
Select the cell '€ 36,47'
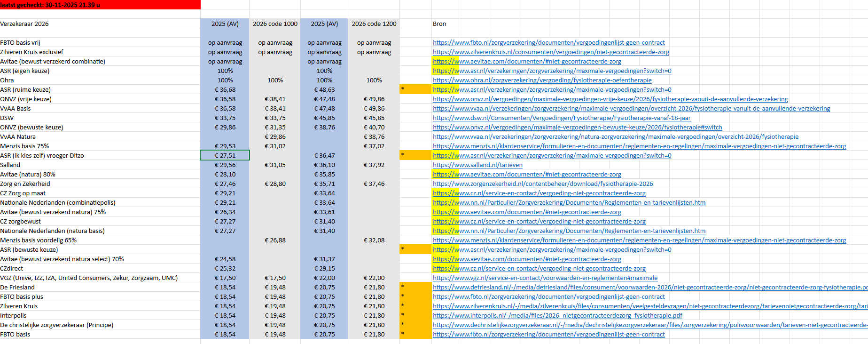coord(324,156)
